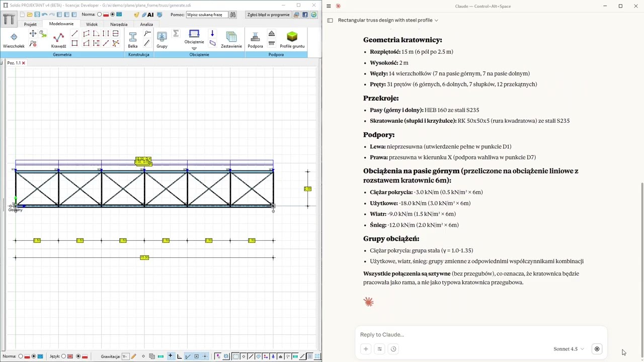The height and width of the screenshot is (362, 644).
Task: Click the delete-vertex icon below move tool
Action: click(x=33, y=43)
